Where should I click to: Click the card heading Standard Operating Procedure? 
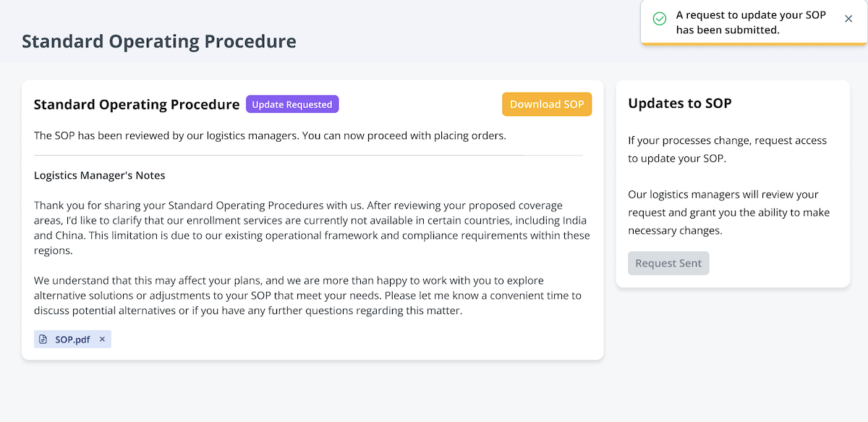(x=137, y=104)
